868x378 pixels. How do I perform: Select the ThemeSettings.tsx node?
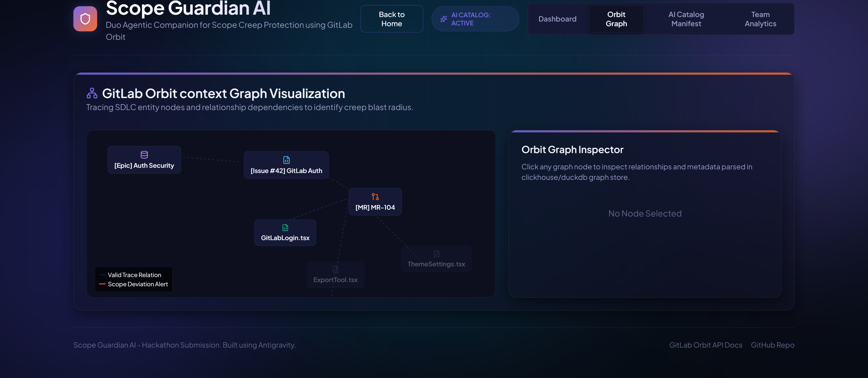tap(436, 259)
